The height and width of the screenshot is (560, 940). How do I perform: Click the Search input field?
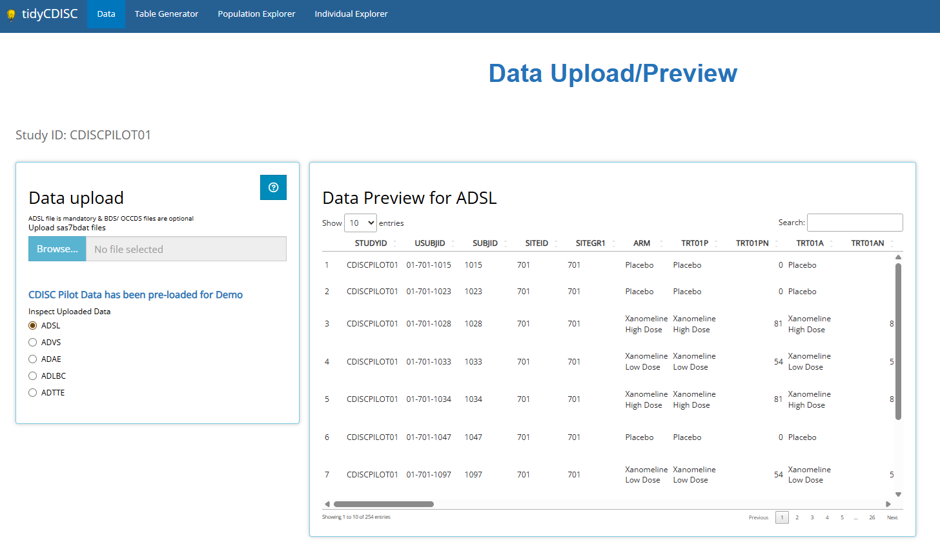(855, 223)
